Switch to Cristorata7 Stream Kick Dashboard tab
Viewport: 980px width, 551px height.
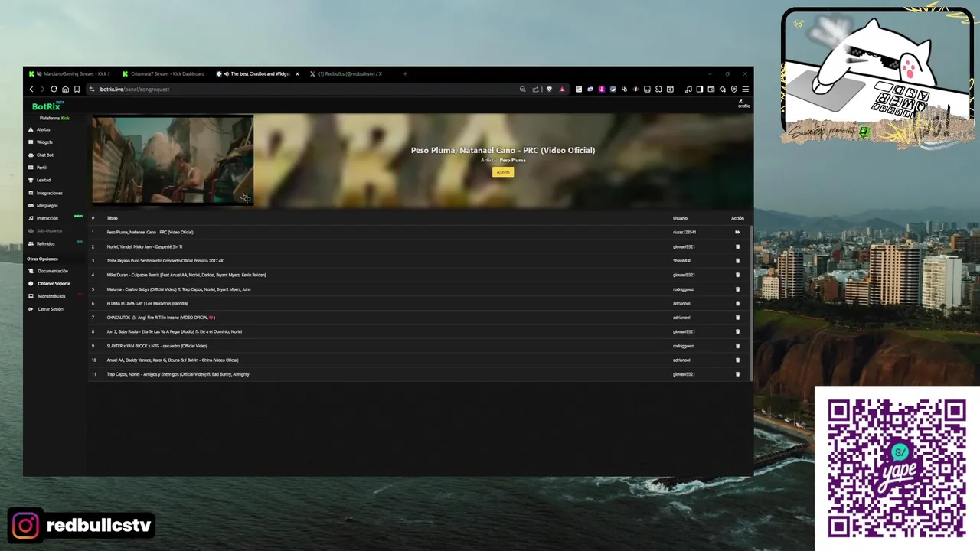pos(162,74)
